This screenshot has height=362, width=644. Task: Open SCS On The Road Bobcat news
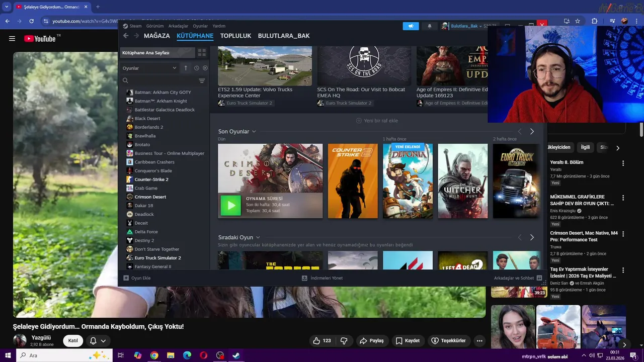point(364,76)
